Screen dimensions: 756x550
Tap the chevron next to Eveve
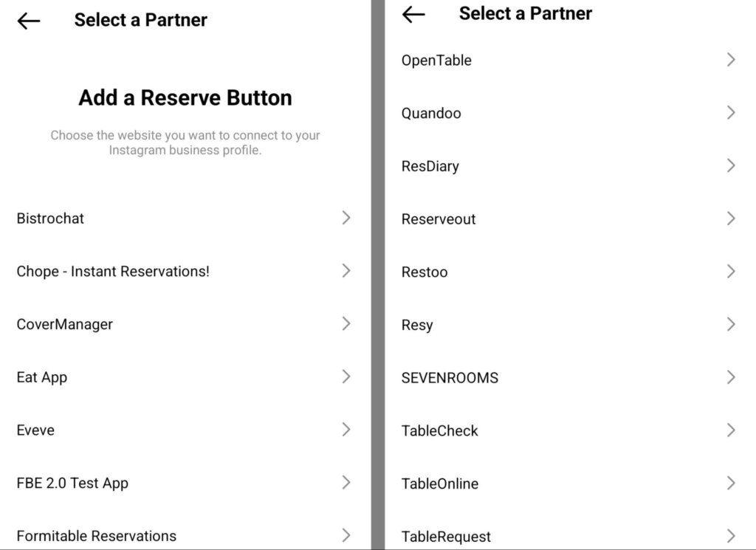pyautogui.click(x=346, y=430)
